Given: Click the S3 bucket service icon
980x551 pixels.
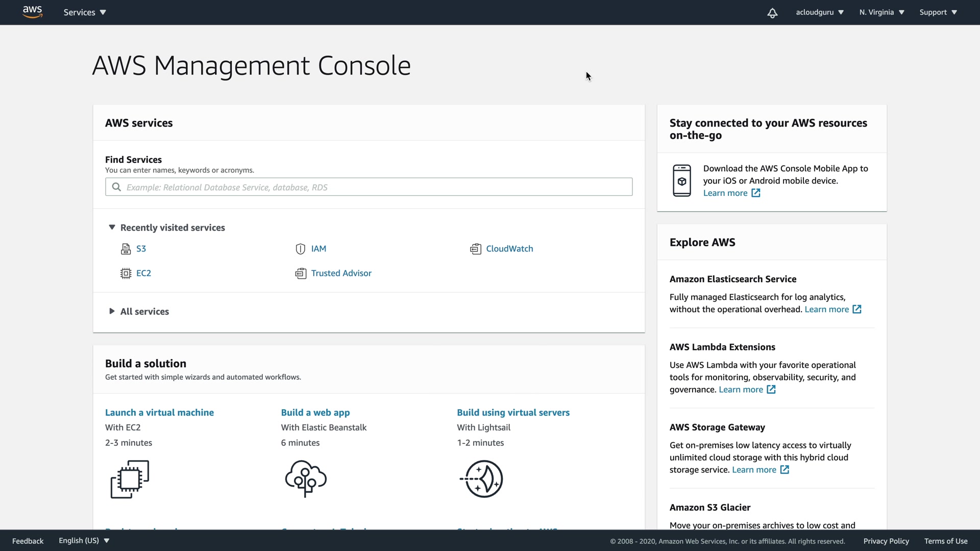Looking at the screenshot, I should (126, 249).
